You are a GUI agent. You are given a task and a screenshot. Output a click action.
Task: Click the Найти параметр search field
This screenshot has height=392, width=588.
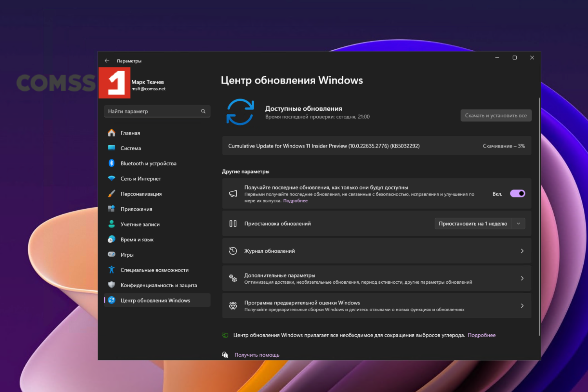pos(157,111)
